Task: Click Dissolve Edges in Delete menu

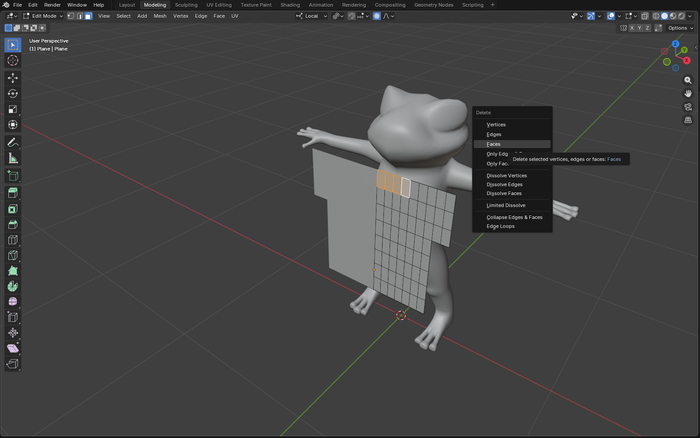Action: (504, 184)
